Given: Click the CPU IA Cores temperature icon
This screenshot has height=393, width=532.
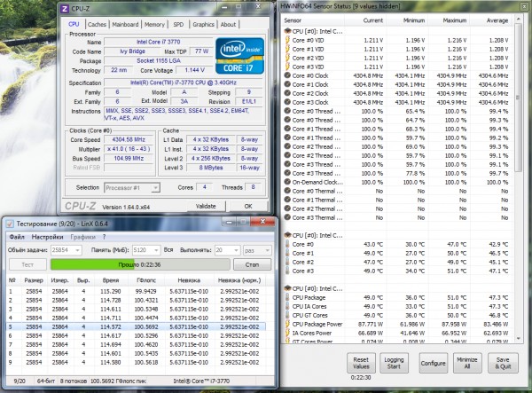Looking at the screenshot, I should point(287,306).
